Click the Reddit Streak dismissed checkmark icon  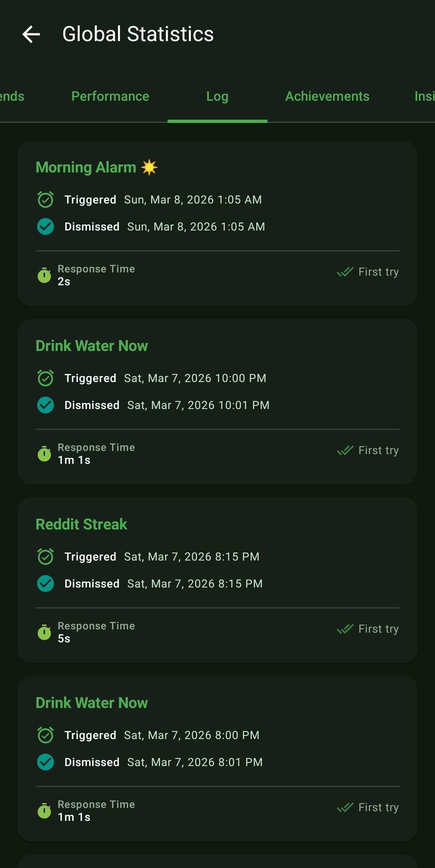(46, 584)
